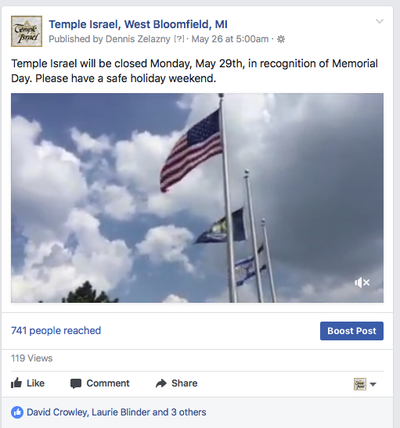Click the Temple Israel profile picture
The image size is (400, 428).
tap(27, 31)
